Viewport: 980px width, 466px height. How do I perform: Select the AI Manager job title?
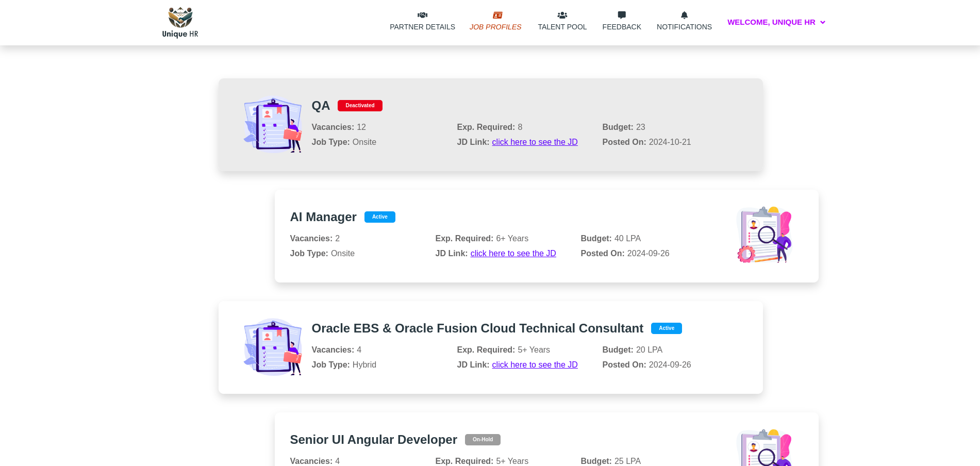tap(323, 217)
